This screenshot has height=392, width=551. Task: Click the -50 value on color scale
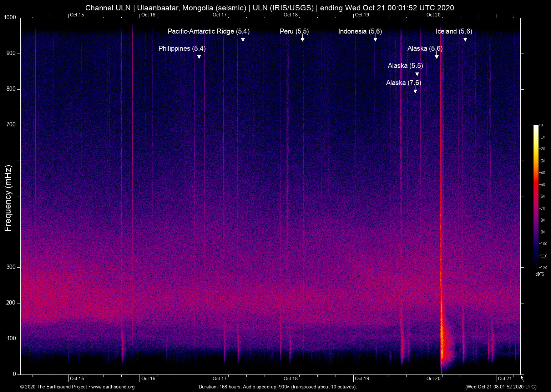tap(542, 185)
